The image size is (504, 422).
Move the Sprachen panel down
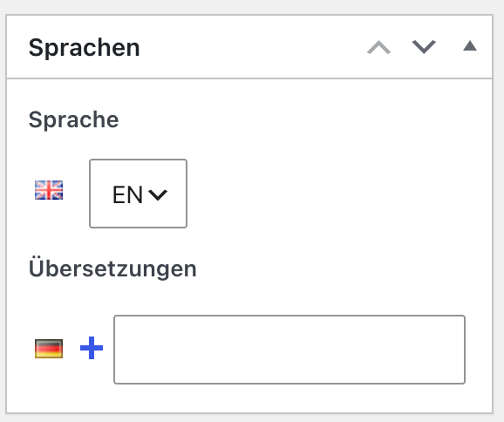point(424,47)
